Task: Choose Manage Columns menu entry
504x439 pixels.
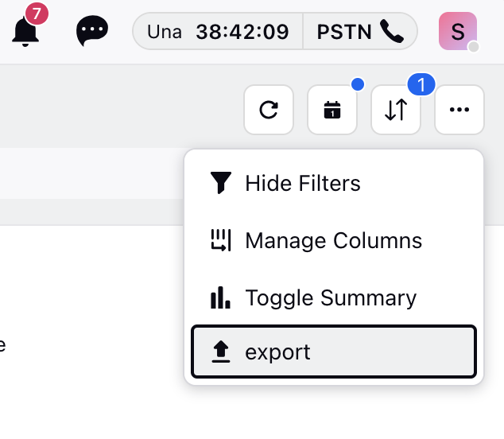Action: (x=334, y=240)
